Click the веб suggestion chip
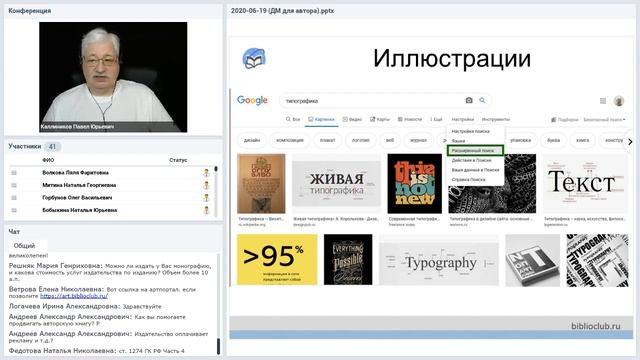This screenshot has width=640, height=360. (390, 140)
